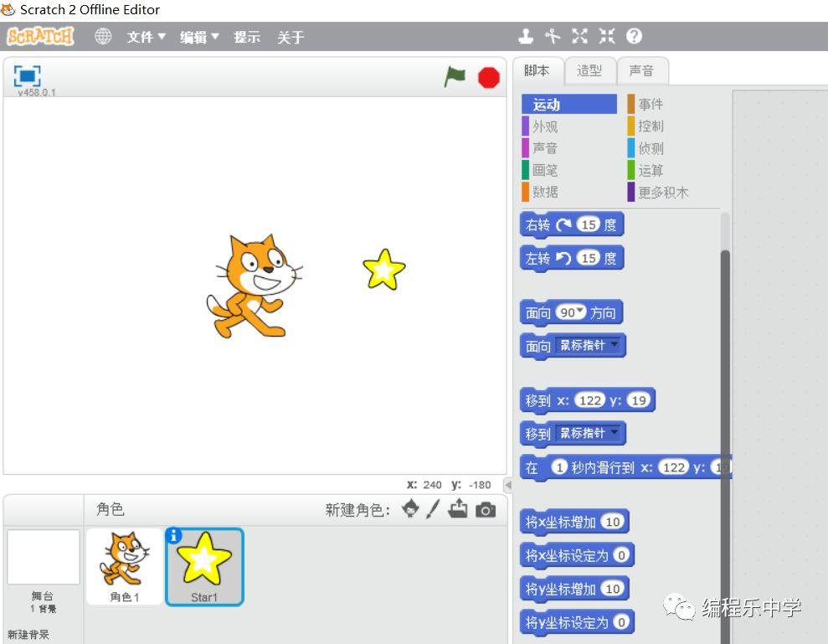Edit seconds value in 秒内滑行到 block
Image resolution: width=828 pixels, height=644 pixels.
click(559, 467)
